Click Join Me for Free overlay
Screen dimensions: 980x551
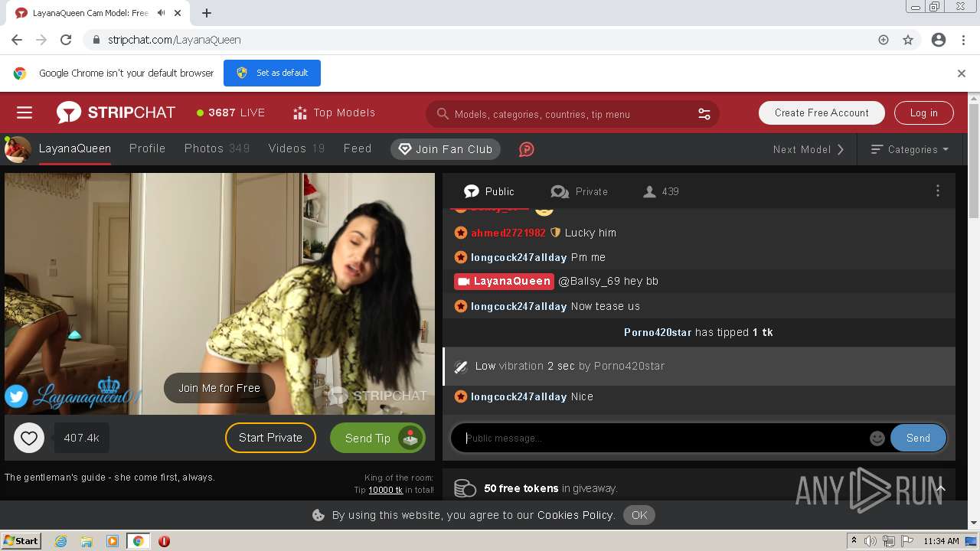[x=219, y=388]
